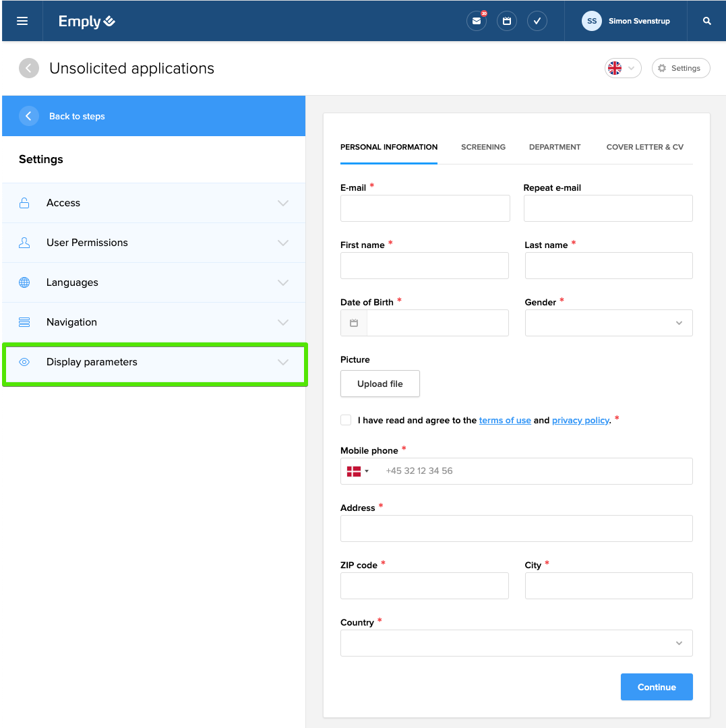Screen dimensions: 726x728
Task: Switch to the Screening tab
Action: click(483, 147)
